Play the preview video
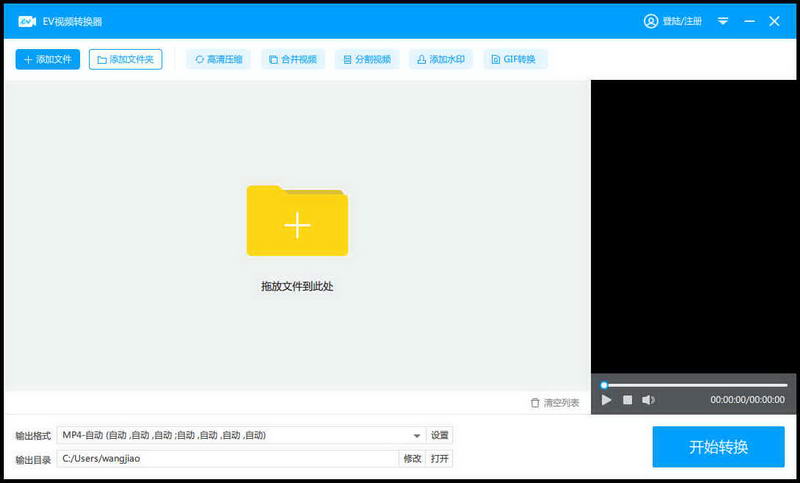The image size is (800, 483). click(x=606, y=400)
